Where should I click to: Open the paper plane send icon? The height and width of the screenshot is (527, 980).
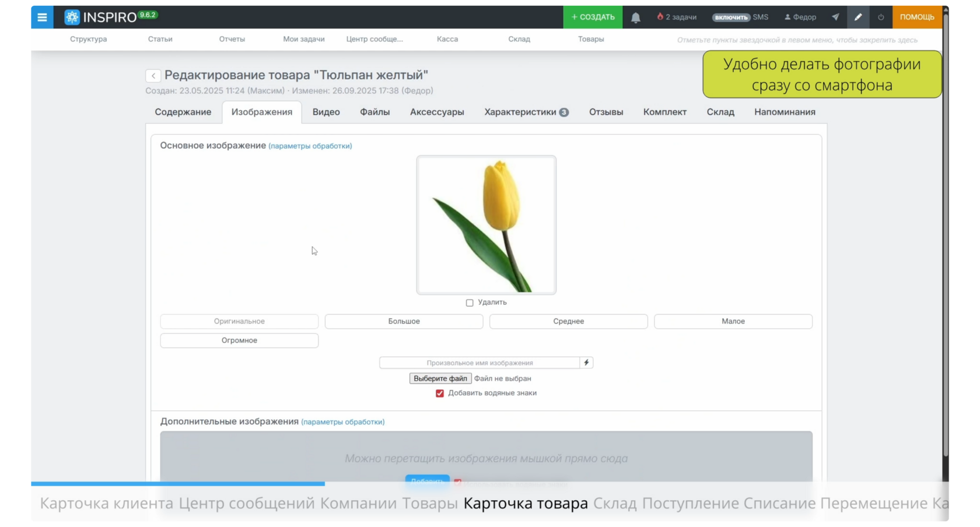(835, 17)
